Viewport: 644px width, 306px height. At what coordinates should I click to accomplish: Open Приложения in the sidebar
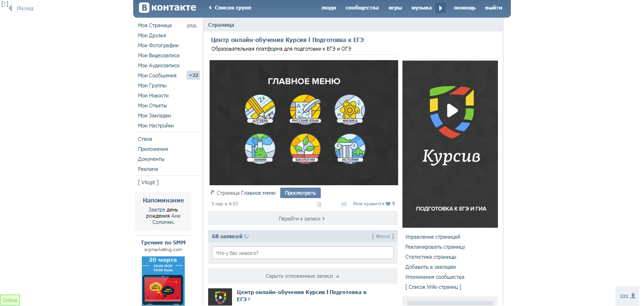(x=152, y=149)
